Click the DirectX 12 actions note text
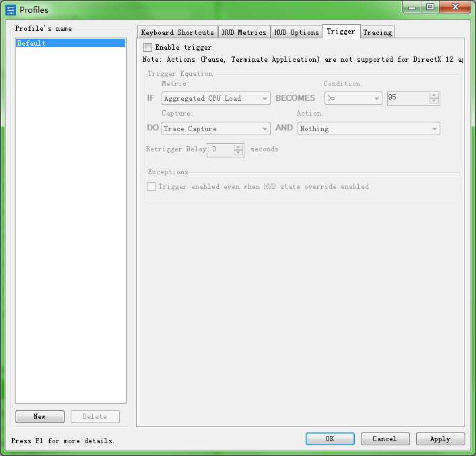 pyautogui.click(x=303, y=59)
